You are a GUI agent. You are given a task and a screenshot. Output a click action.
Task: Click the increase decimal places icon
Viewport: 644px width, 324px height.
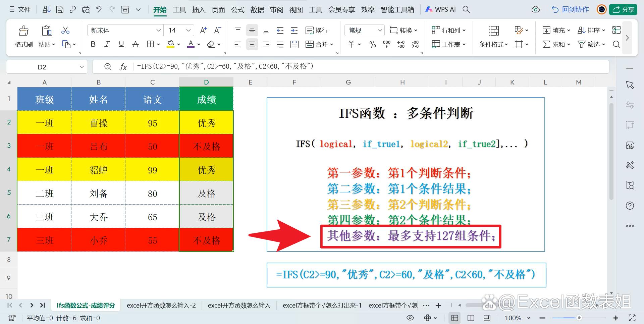pos(401,44)
